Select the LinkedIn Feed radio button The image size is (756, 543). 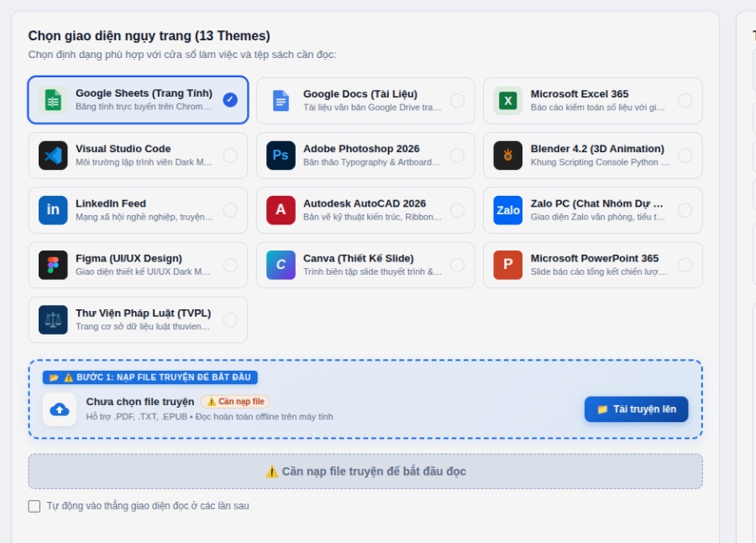pos(230,210)
